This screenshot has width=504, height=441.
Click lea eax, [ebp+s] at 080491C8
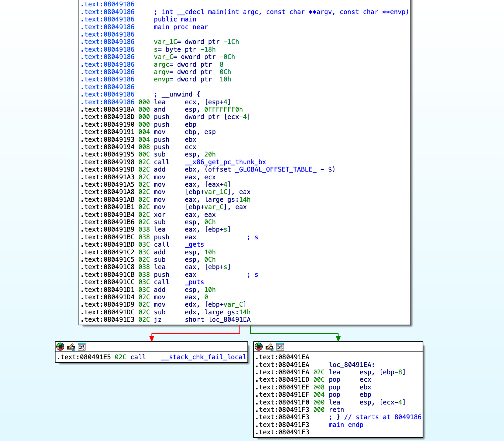point(193,267)
